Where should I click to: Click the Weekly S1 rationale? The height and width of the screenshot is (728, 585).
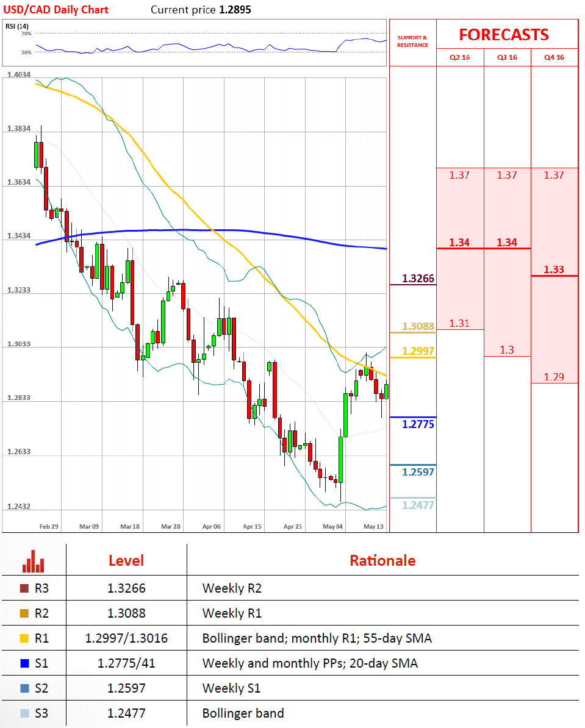[231, 688]
